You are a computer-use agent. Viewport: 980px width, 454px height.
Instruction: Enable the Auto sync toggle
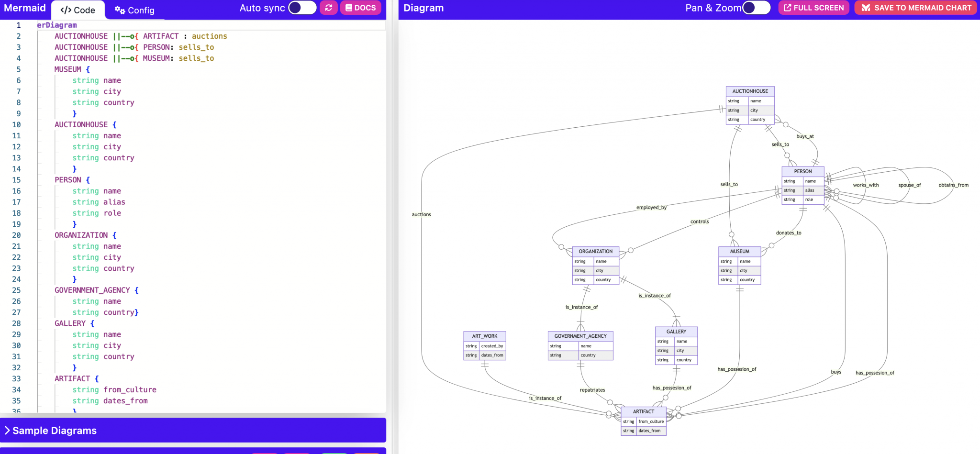[x=302, y=8]
